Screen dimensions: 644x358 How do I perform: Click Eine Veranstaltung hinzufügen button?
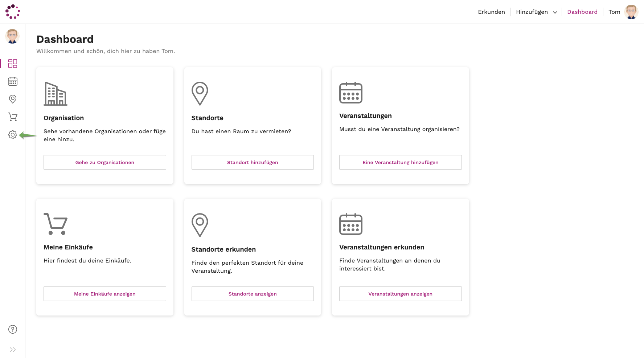coord(400,162)
